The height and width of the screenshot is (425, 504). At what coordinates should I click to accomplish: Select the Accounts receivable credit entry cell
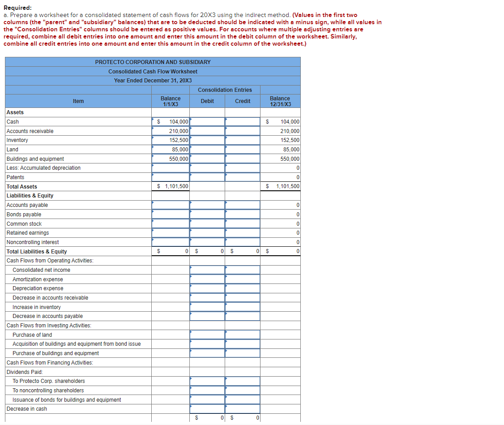click(x=242, y=131)
